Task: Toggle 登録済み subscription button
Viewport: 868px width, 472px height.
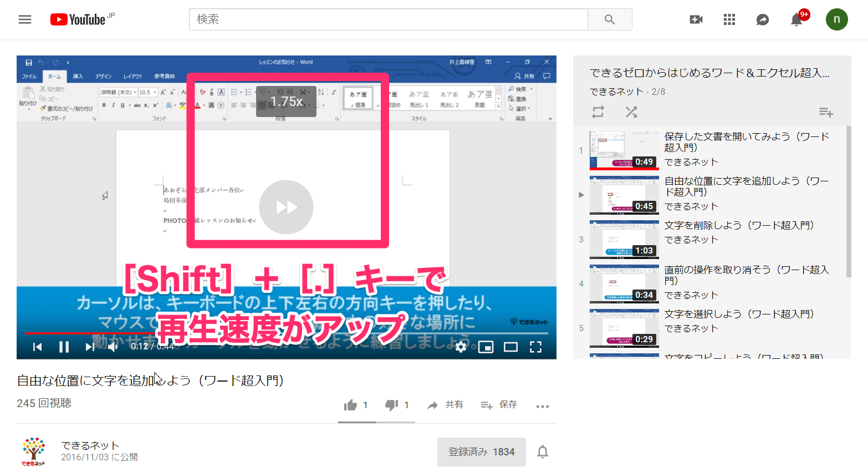Action: coord(481,452)
